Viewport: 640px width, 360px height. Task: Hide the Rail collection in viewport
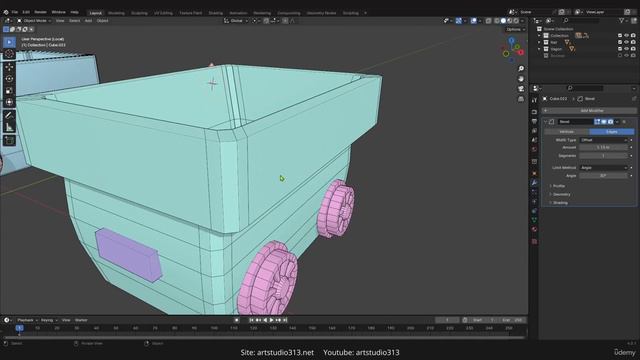[627, 42]
